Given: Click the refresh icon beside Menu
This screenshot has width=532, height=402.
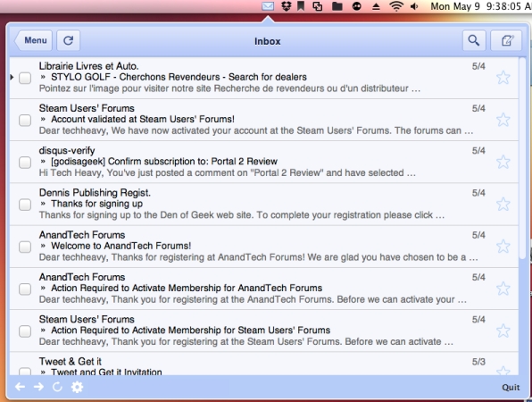Looking at the screenshot, I should tap(68, 41).
